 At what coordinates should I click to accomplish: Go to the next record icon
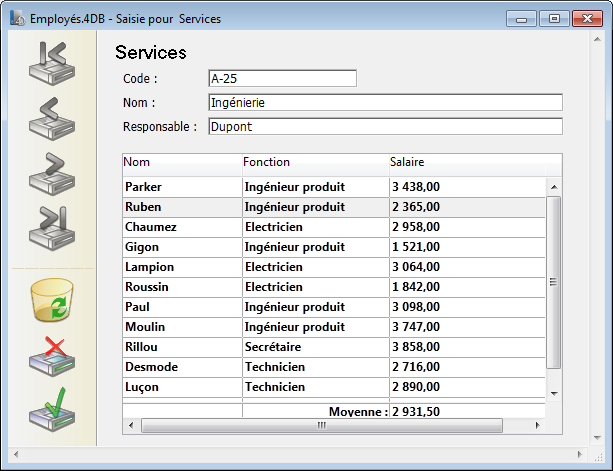53,171
